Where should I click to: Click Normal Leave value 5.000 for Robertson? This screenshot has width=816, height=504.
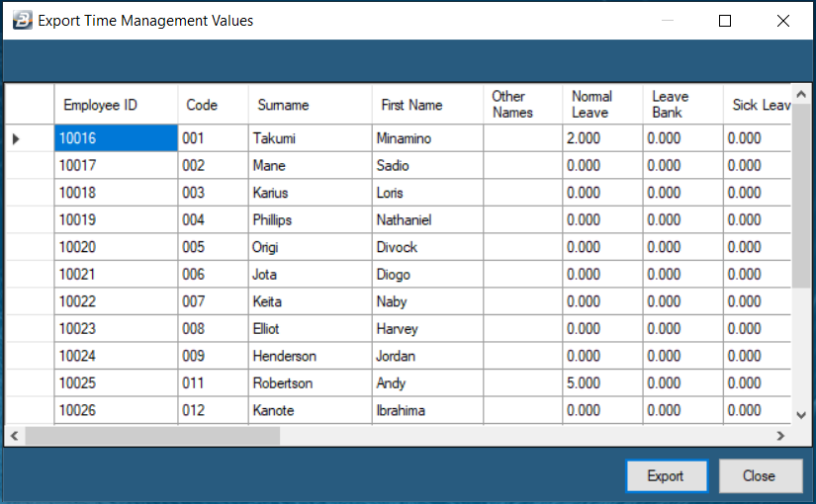pyautogui.click(x=602, y=382)
